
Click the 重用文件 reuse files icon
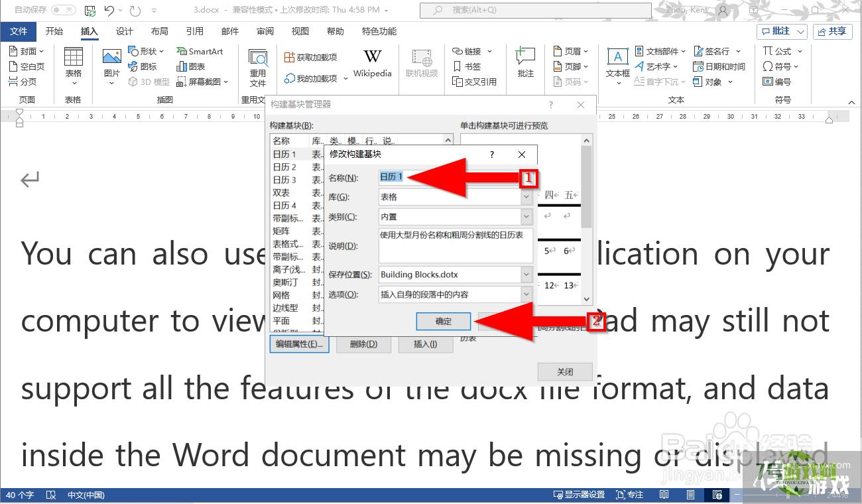pos(257,66)
